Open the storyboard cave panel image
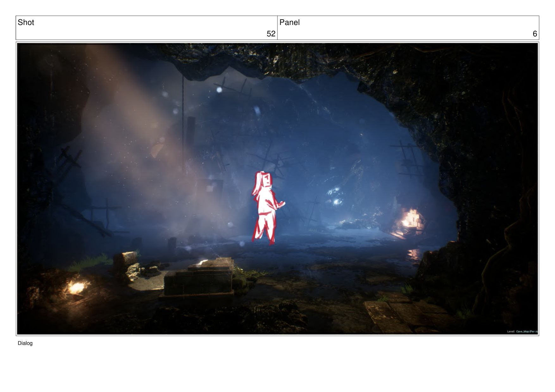This screenshot has height=392, width=555. pos(277,189)
